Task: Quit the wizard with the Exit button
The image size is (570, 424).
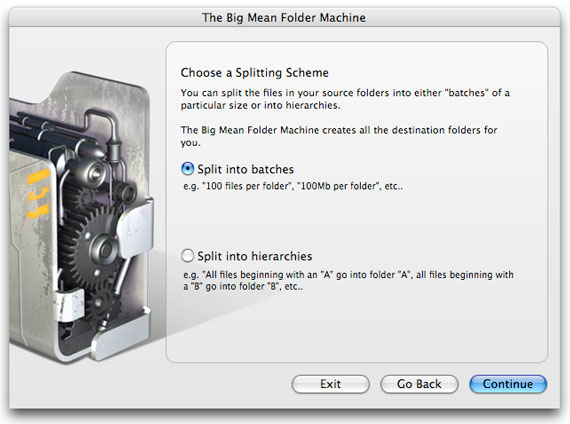Action: (x=330, y=384)
